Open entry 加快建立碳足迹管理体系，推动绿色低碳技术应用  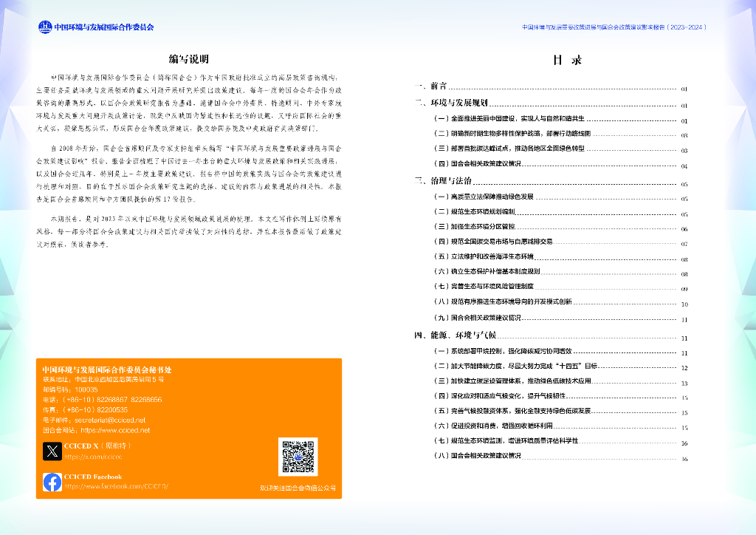560,381
